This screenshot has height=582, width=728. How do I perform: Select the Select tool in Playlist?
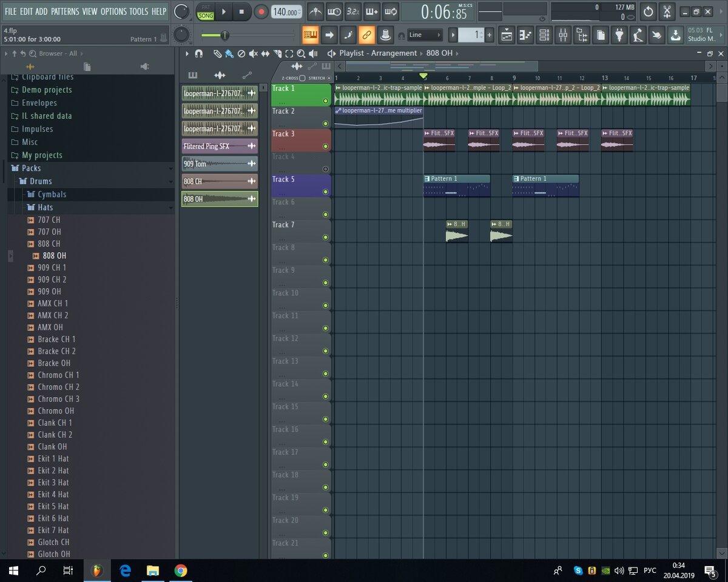coord(289,53)
